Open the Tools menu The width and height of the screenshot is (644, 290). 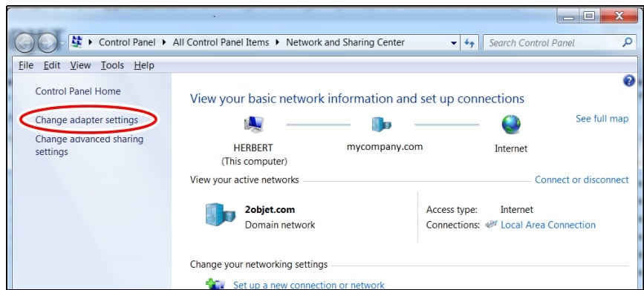tap(112, 65)
